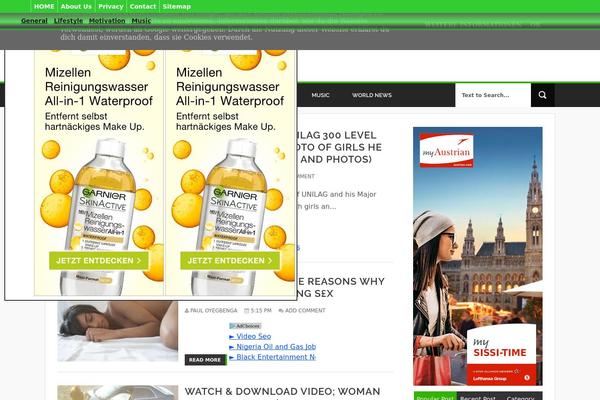Switch to the Popular Post tab
The width and height of the screenshot is (600, 400).
[x=435, y=397]
